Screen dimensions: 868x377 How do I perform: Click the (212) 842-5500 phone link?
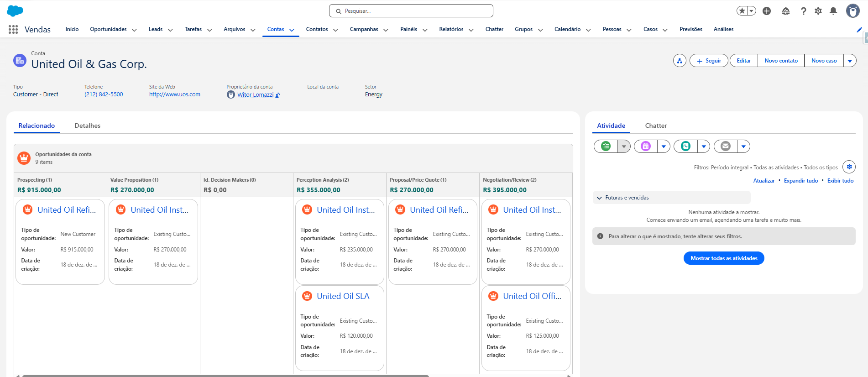click(x=104, y=94)
